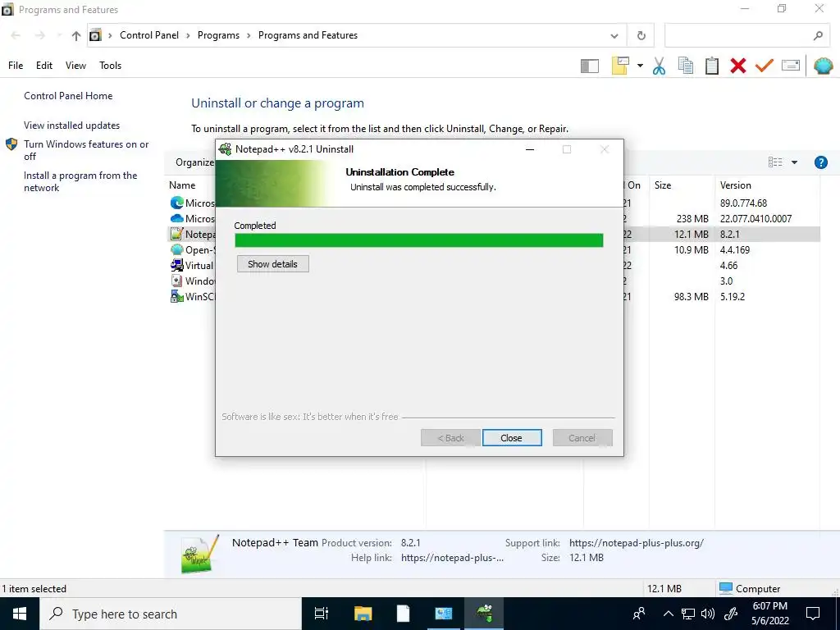Select the Notepad++ row in the list
The height and width of the screenshot is (630, 840).
tap(494, 234)
